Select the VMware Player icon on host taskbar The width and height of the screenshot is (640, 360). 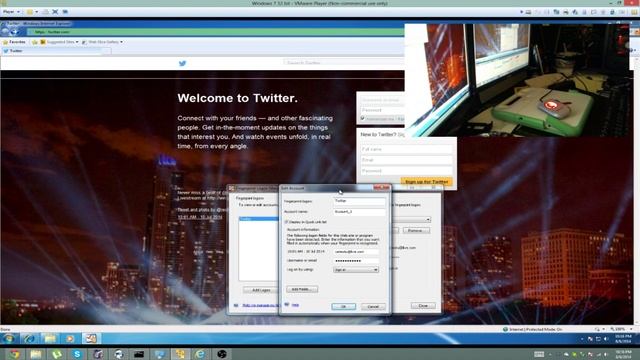[x=180, y=354]
